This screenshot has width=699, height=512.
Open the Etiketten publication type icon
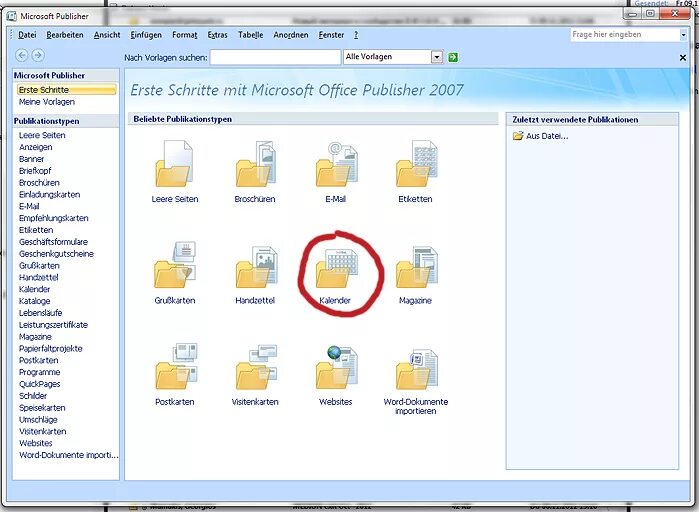416,164
